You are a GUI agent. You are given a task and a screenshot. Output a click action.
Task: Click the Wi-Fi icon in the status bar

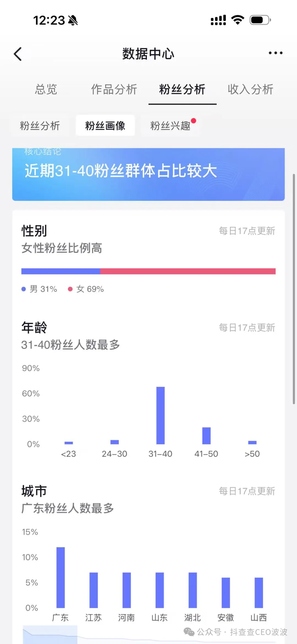point(237,19)
